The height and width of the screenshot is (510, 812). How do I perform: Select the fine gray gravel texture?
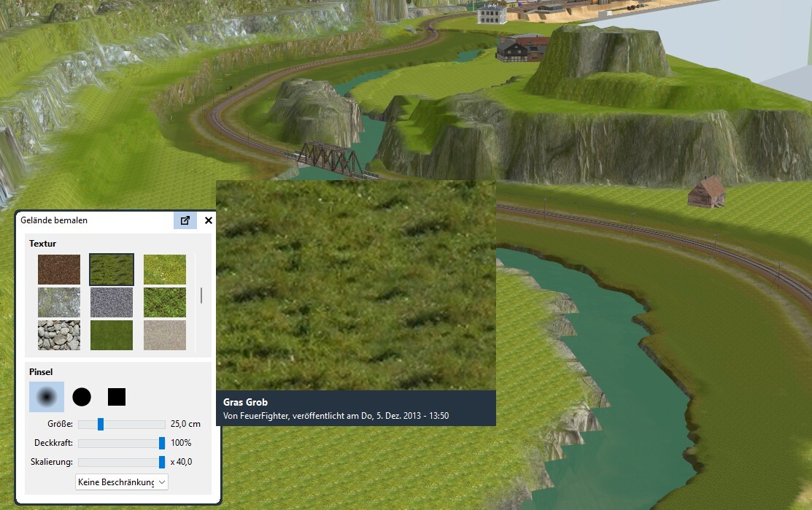112,302
